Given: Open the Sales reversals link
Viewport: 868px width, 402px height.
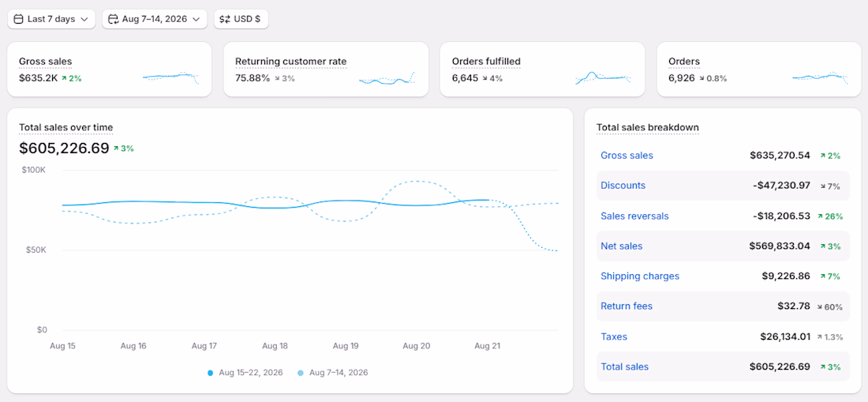Looking at the screenshot, I should pyautogui.click(x=634, y=216).
